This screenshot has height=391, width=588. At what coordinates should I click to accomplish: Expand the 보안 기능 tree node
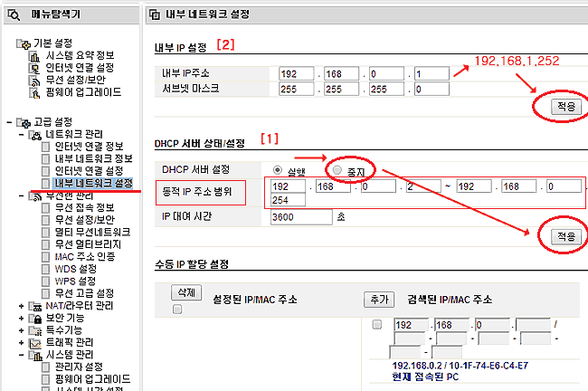coord(22,319)
